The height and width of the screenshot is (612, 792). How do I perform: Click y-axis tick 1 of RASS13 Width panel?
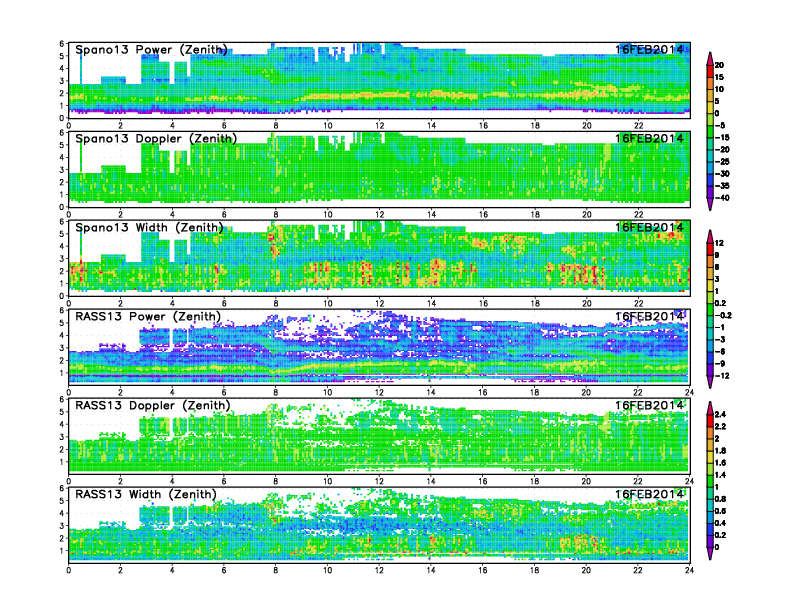[62, 551]
